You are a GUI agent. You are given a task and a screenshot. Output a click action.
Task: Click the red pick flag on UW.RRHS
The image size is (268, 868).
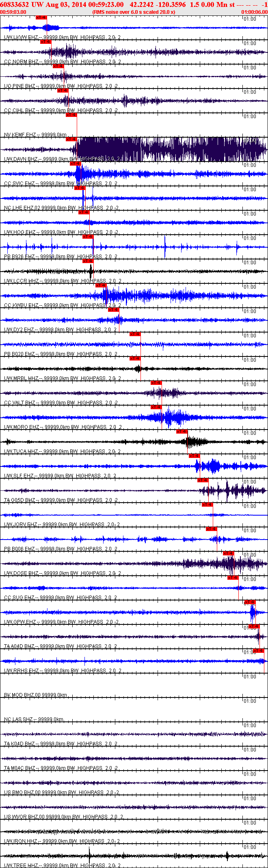tap(258, 651)
